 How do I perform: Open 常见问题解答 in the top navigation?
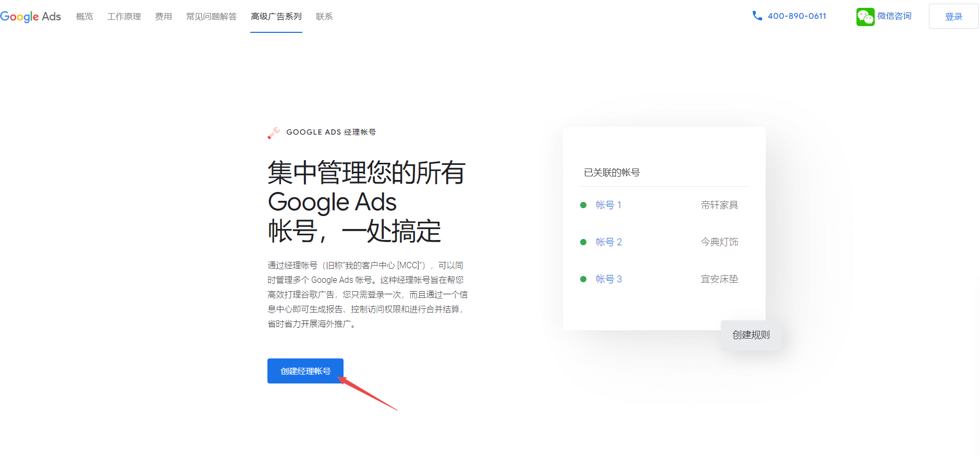tap(211, 17)
